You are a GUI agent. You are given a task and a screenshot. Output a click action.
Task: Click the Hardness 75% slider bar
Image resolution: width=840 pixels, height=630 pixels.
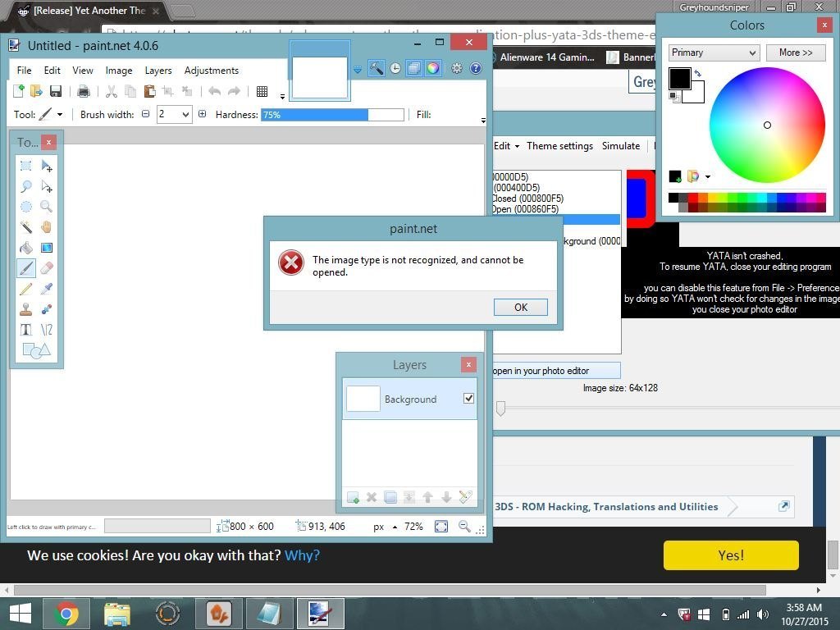[332, 115]
